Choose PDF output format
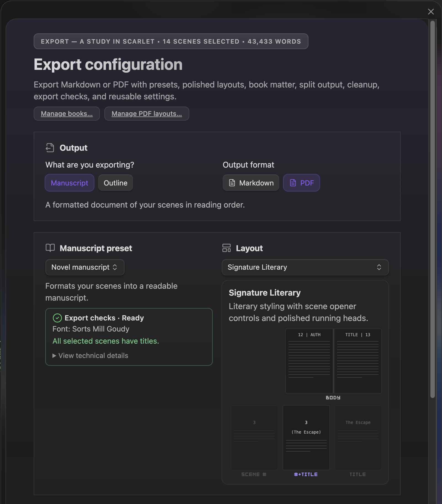 (x=302, y=183)
